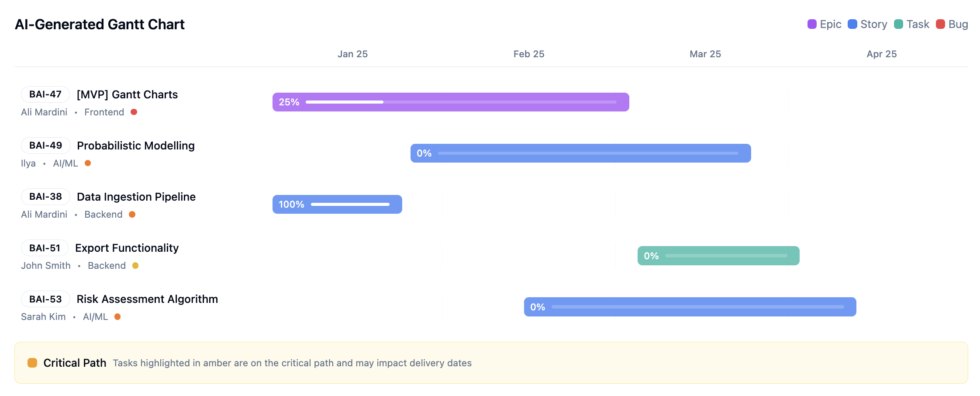Image resolution: width=980 pixels, height=396 pixels.
Task: Click the [MVP] Gantt Charts purple progress bar
Action: pyautogui.click(x=451, y=102)
